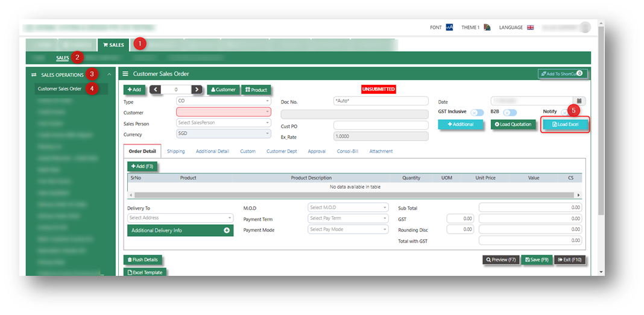Open the Payment Mode dropdown
644x315 pixels.
pyautogui.click(x=348, y=229)
